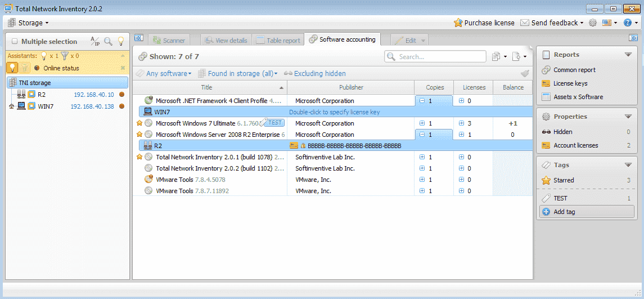Click the Add tag button
Image resolution: width=644 pixels, height=299 pixels.
[587, 212]
